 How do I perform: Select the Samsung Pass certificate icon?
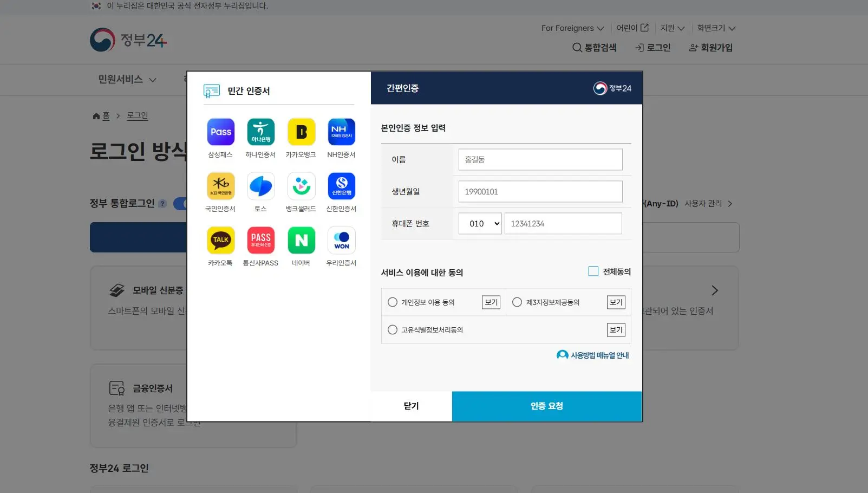[x=221, y=132]
